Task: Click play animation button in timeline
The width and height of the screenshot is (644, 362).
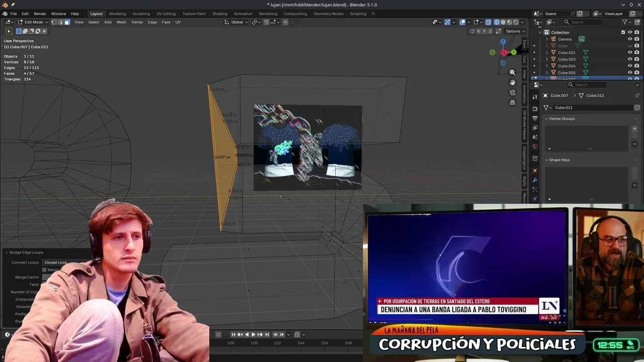Action: [x=253, y=334]
